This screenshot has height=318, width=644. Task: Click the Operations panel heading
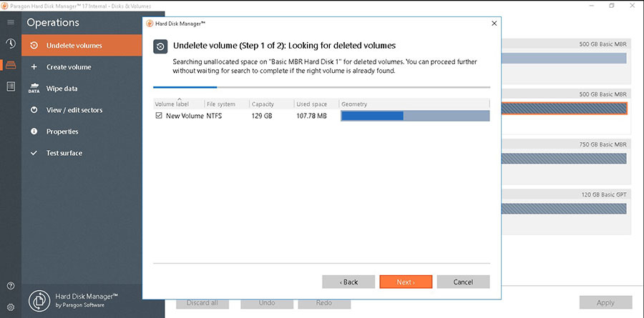[53, 23]
